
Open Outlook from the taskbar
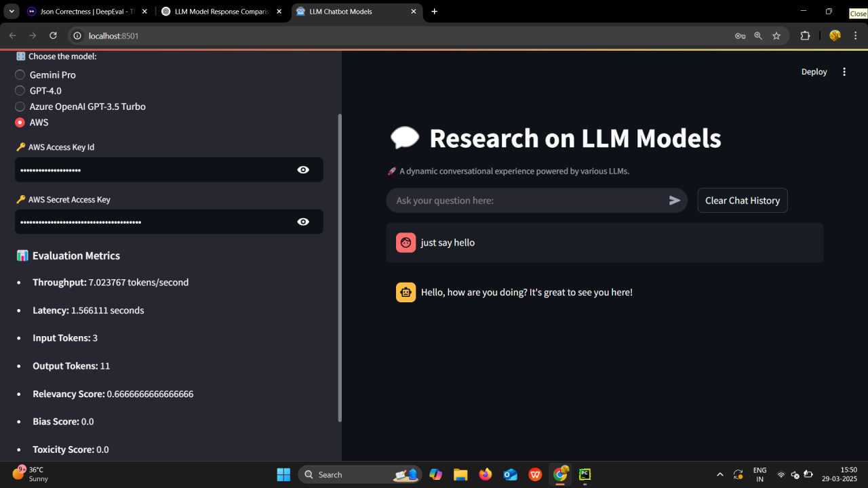[x=511, y=474]
